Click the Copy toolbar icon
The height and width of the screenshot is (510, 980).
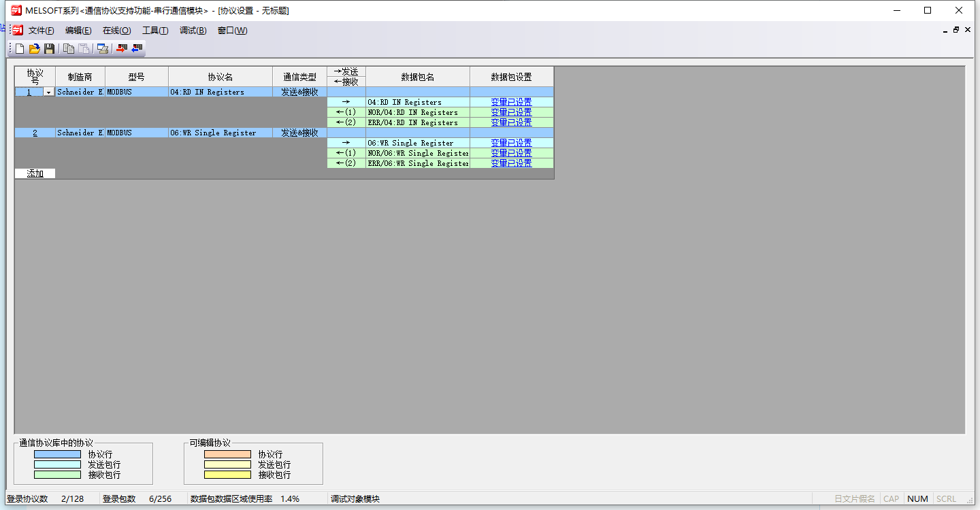point(69,48)
